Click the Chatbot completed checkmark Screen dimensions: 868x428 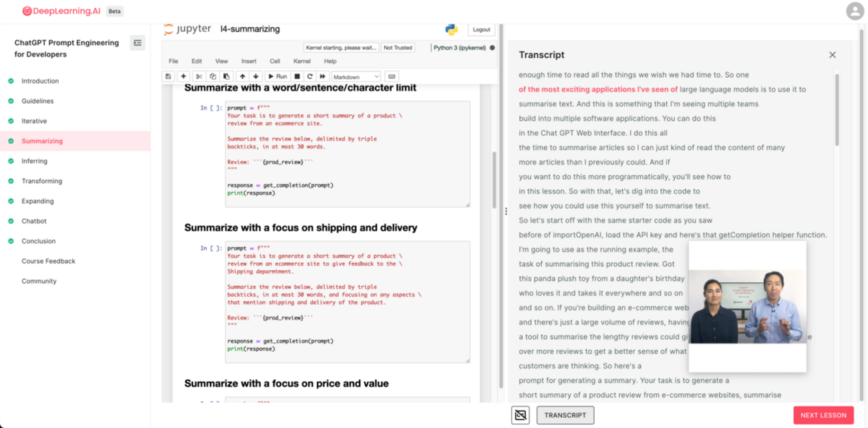coord(11,221)
